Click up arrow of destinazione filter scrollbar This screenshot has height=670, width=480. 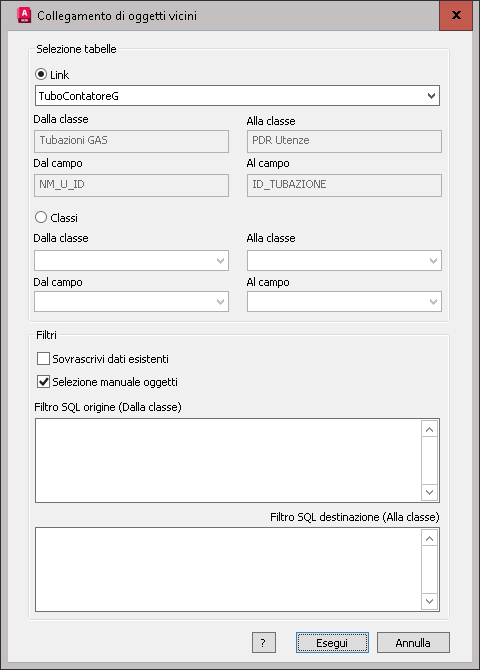click(430, 538)
